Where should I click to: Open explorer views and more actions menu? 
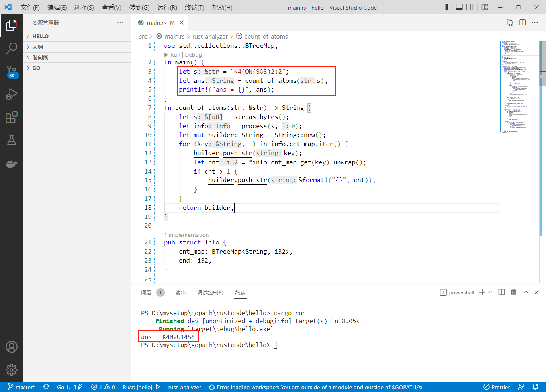120,23
